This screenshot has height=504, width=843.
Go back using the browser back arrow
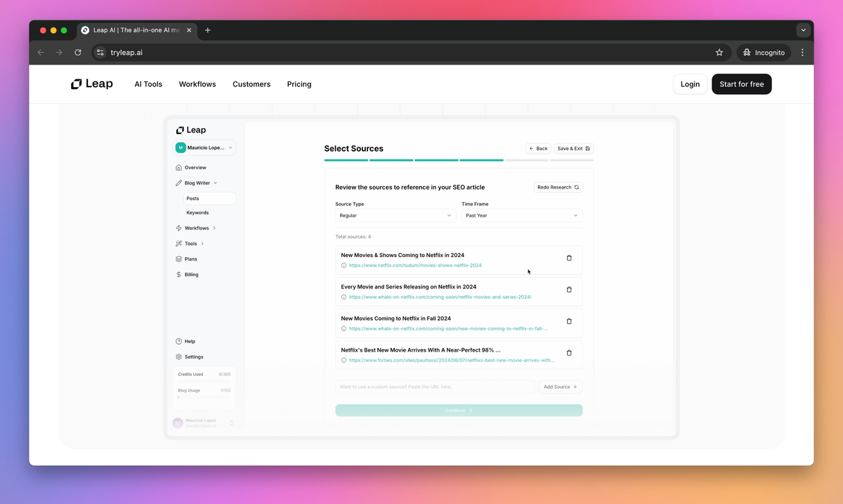pos(41,53)
